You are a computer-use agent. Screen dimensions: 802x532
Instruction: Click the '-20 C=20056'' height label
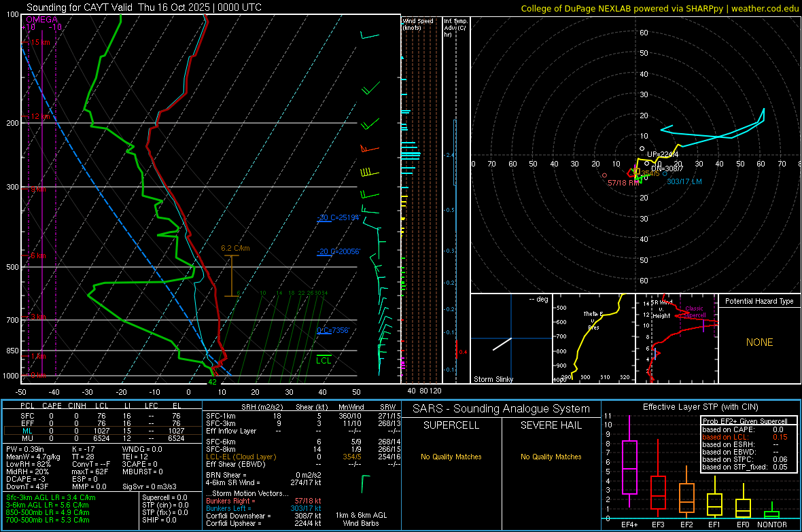pos(338,251)
